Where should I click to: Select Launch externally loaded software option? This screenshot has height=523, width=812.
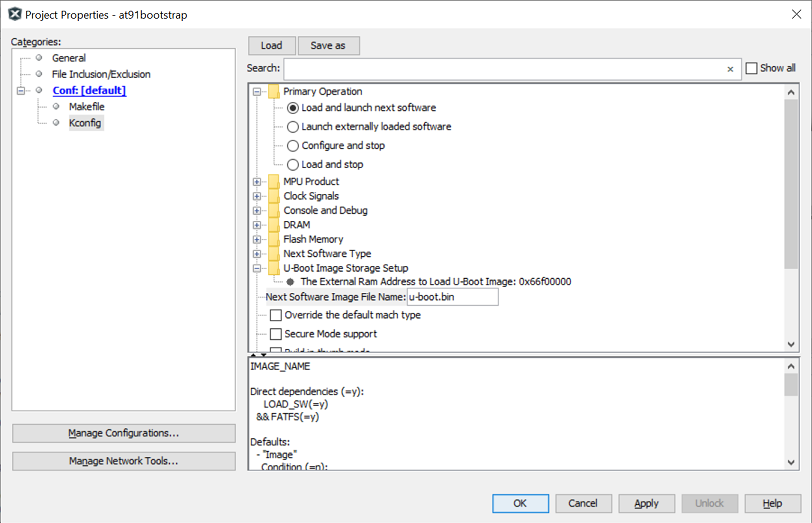(293, 127)
